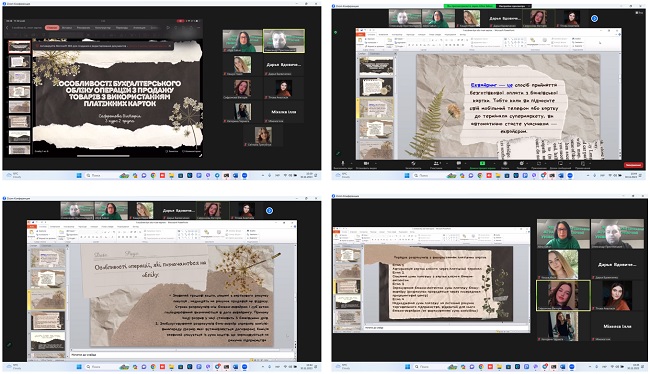Click the Скимінг hyperlink on the slide
650x374 pixels.
(x=483, y=85)
